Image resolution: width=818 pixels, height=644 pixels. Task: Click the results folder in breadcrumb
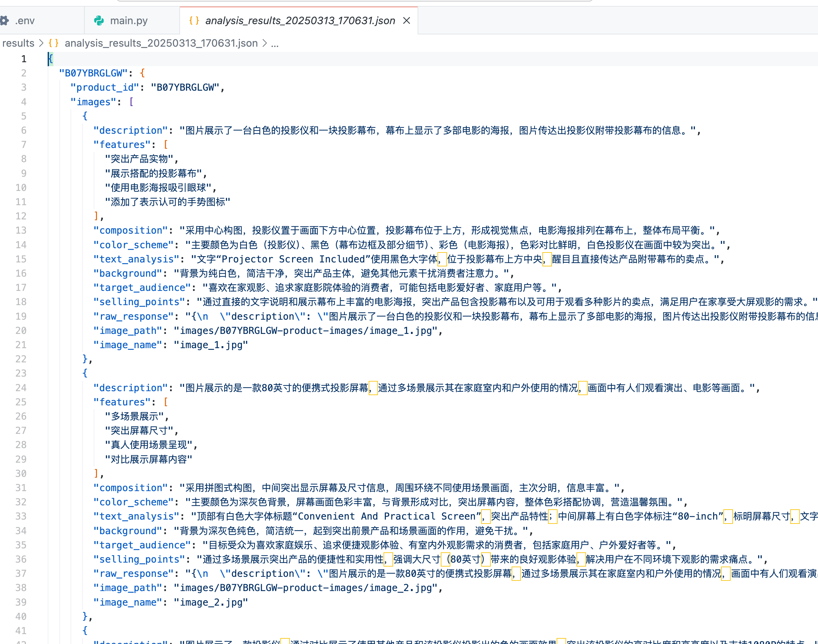click(x=18, y=43)
